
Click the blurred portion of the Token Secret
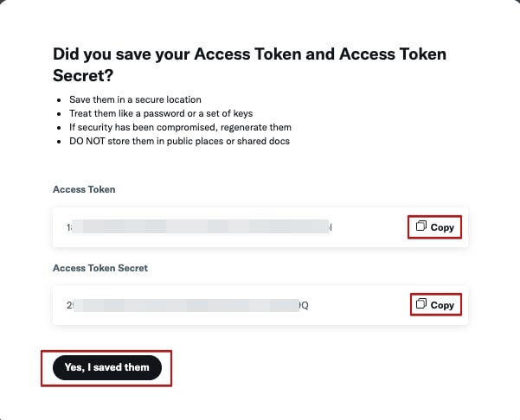click(x=186, y=305)
